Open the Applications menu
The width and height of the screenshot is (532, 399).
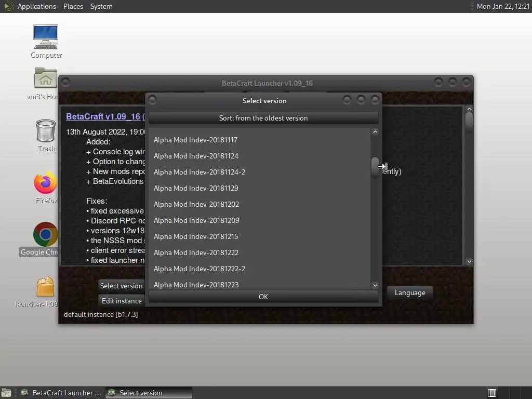[x=37, y=6]
